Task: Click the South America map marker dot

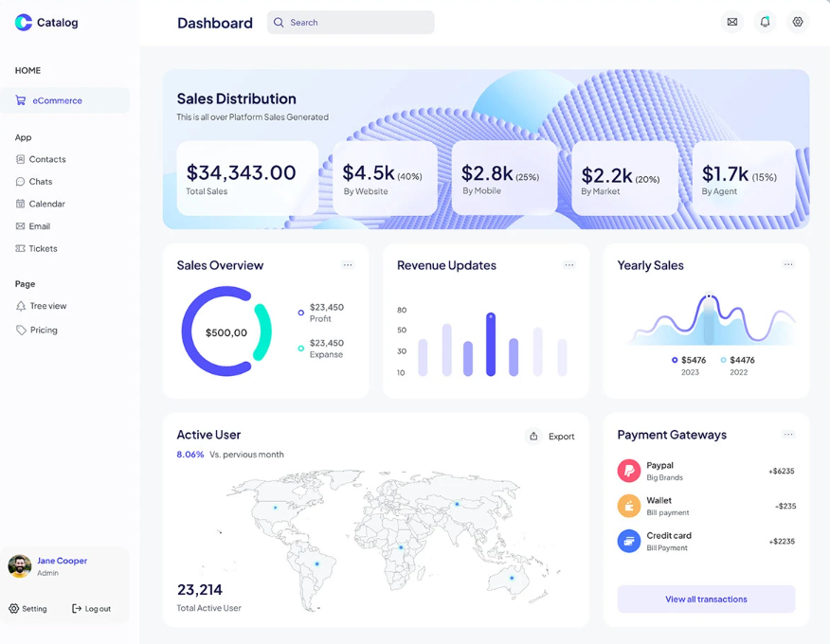Action: pos(317,564)
